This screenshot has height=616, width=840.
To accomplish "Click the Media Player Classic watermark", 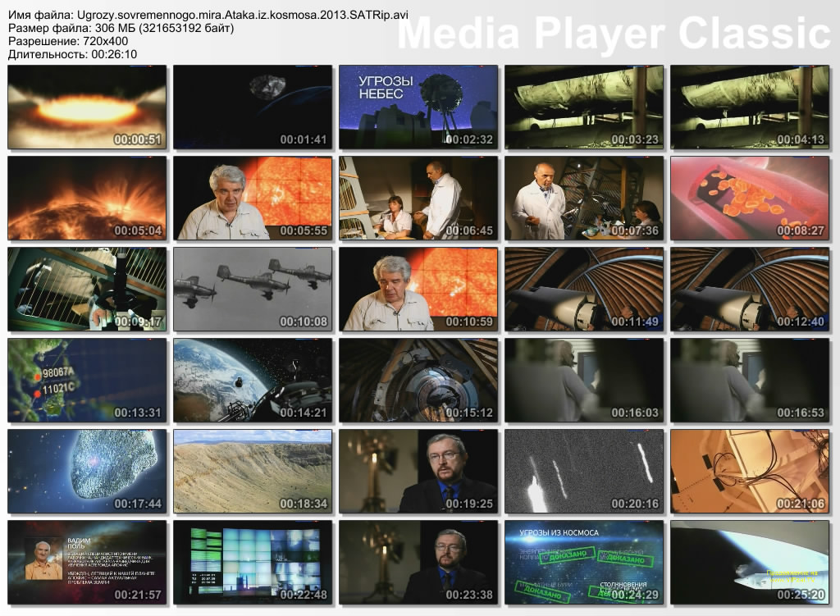I will tap(614, 34).
